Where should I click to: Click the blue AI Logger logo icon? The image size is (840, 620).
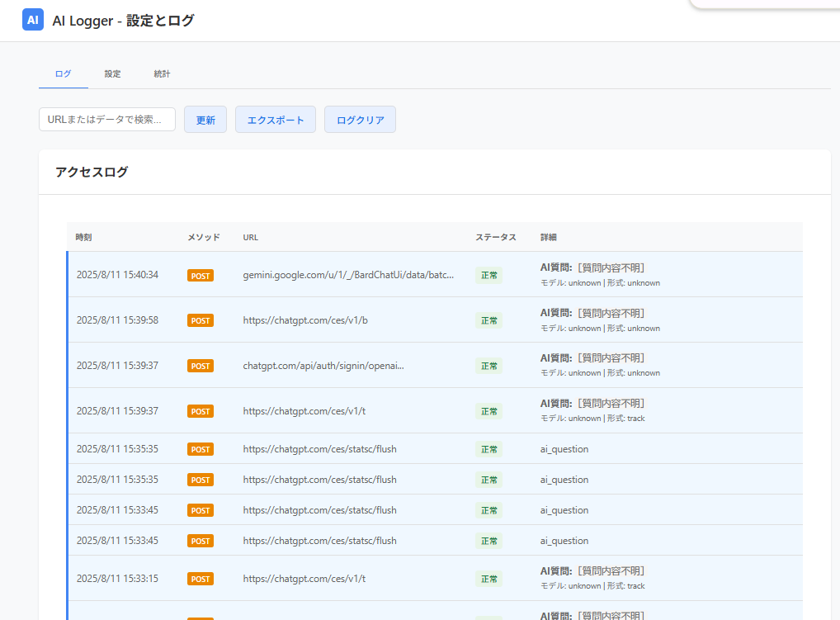(33, 20)
